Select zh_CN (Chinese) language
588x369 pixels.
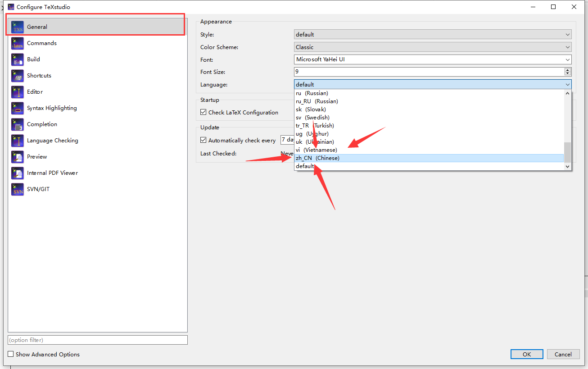[429, 158]
